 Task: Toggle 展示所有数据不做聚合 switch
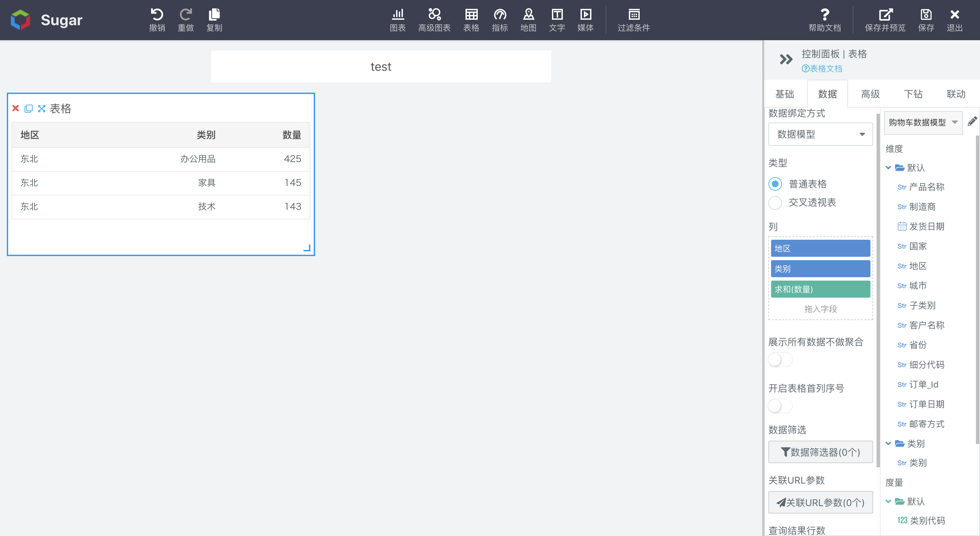pyautogui.click(x=780, y=360)
